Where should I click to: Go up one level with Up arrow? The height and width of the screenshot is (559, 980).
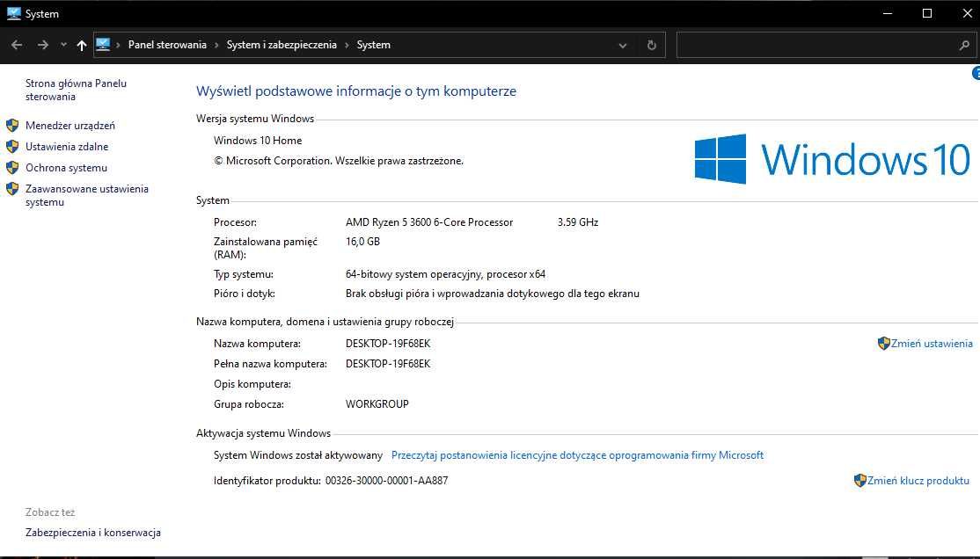point(81,45)
